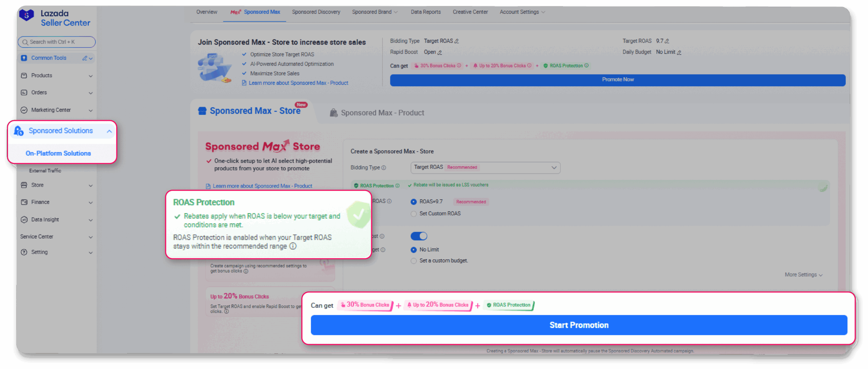Click the Products icon in sidebar
The image size is (868, 369).
point(24,75)
